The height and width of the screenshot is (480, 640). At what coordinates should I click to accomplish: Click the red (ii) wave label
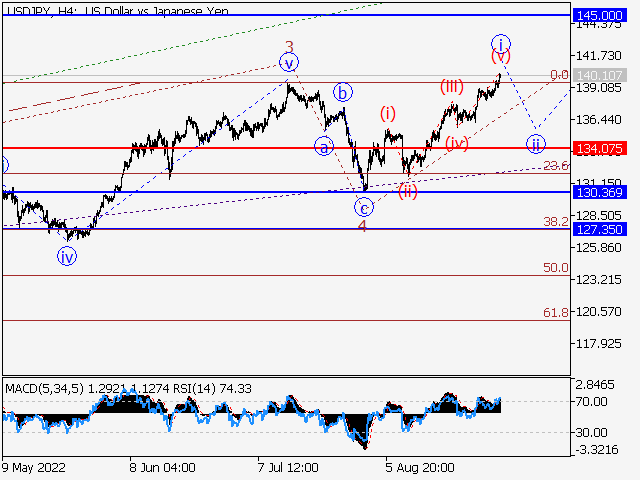click(x=408, y=191)
